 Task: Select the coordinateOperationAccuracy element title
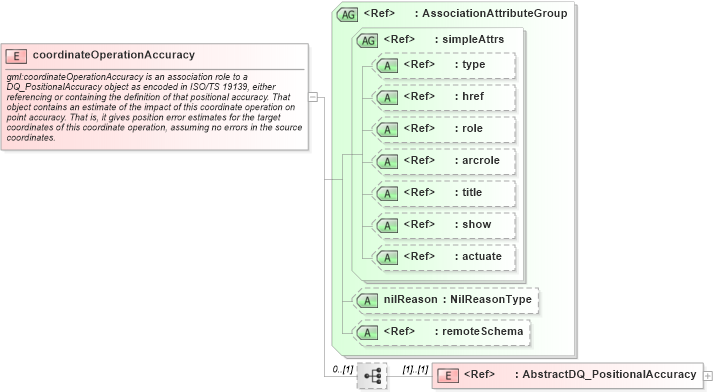pyautogui.click(x=114, y=55)
